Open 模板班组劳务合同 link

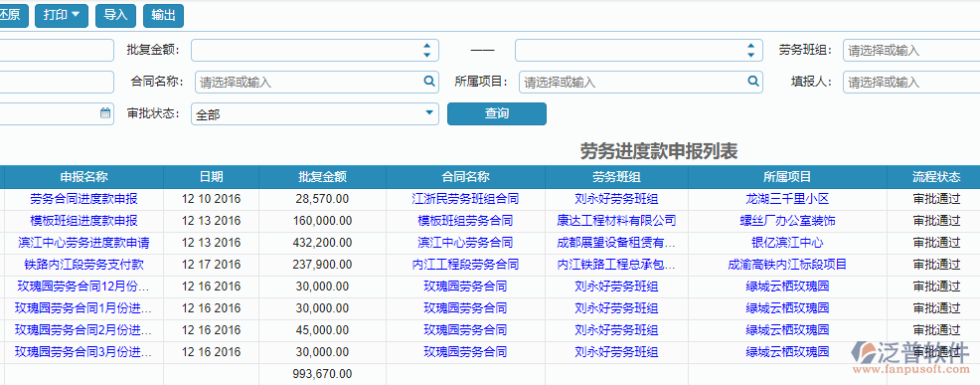coord(465,221)
